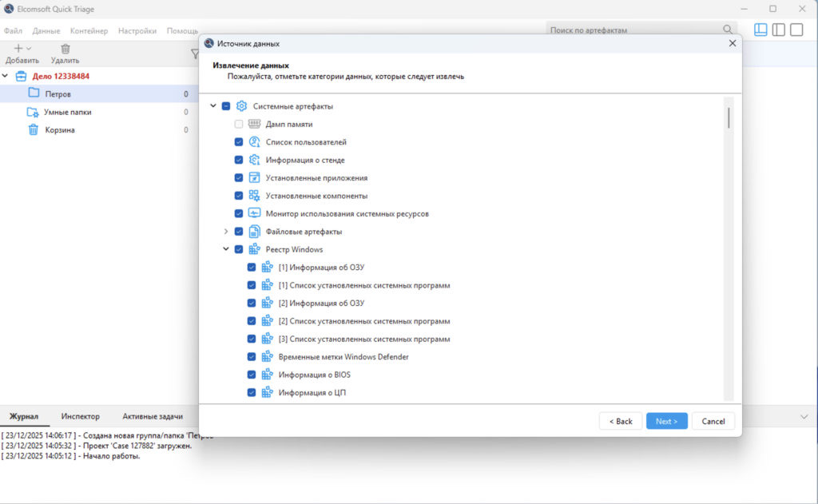This screenshot has height=504, width=818.
Task: Click log entry "Начало работы."
Action: (111, 456)
